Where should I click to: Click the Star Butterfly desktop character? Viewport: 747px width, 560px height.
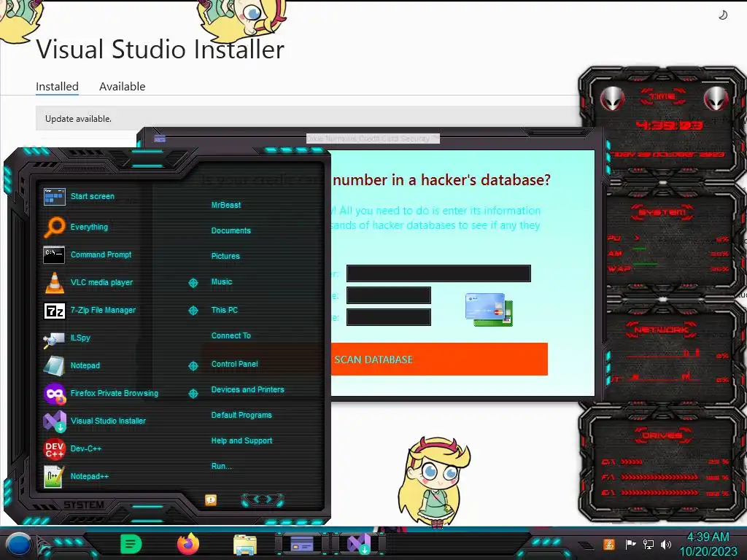click(x=435, y=481)
